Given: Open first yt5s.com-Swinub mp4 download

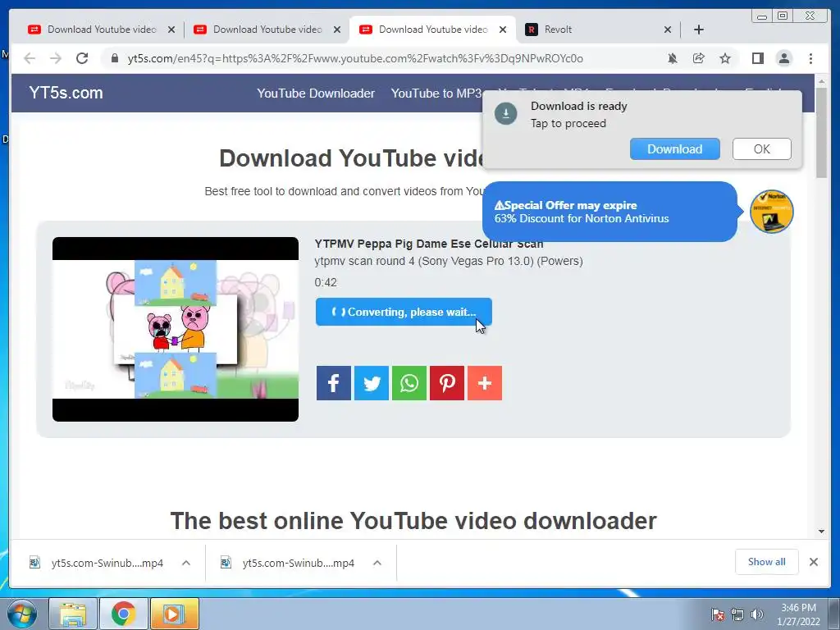Looking at the screenshot, I should coord(107,563).
